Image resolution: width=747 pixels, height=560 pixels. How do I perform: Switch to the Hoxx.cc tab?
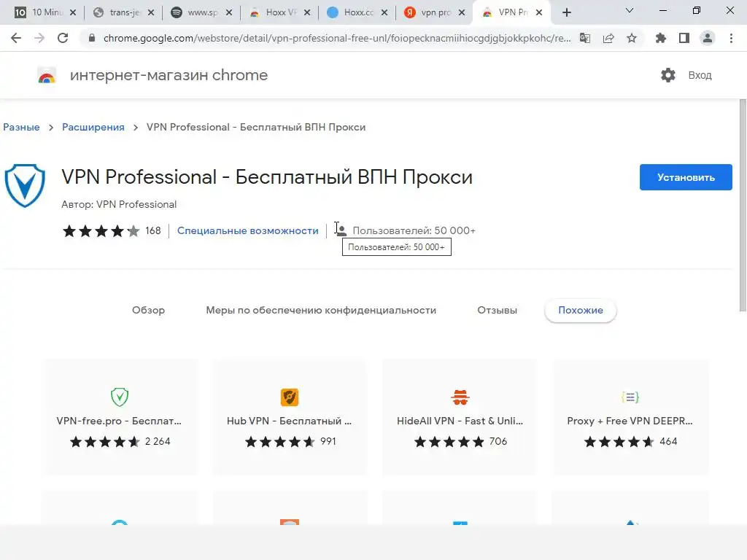[x=357, y=12]
